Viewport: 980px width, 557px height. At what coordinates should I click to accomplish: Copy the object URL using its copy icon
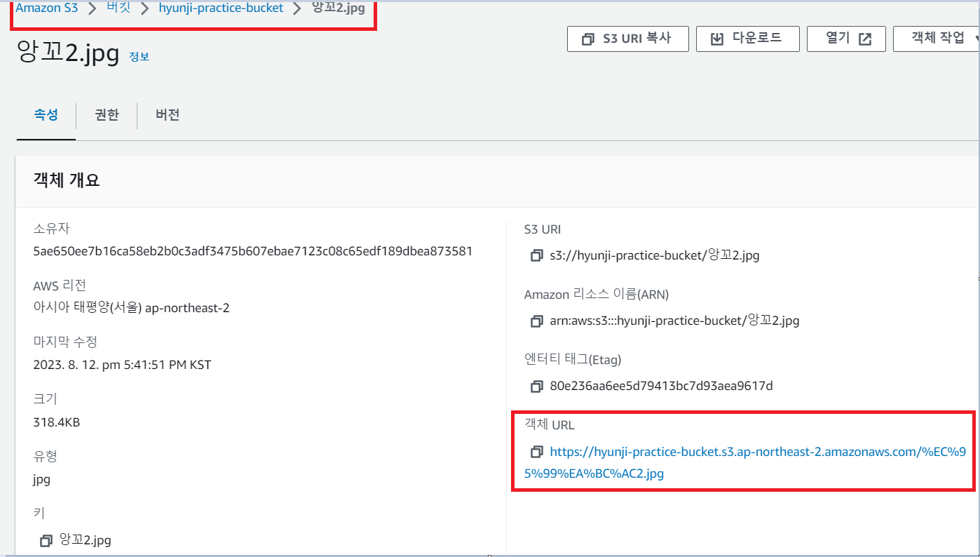point(537,452)
